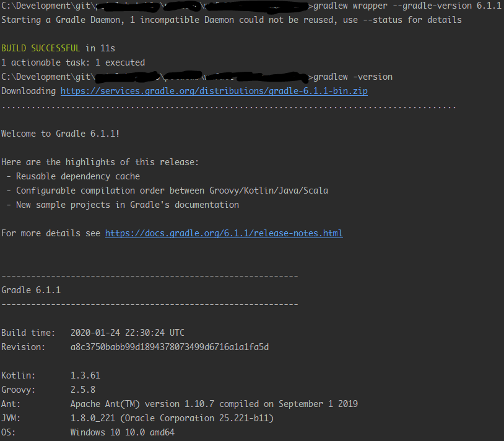This screenshot has height=441, width=504.
Task: Click 'Welcome to Gradle 6.1.1!' text
Action: (x=61, y=134)
